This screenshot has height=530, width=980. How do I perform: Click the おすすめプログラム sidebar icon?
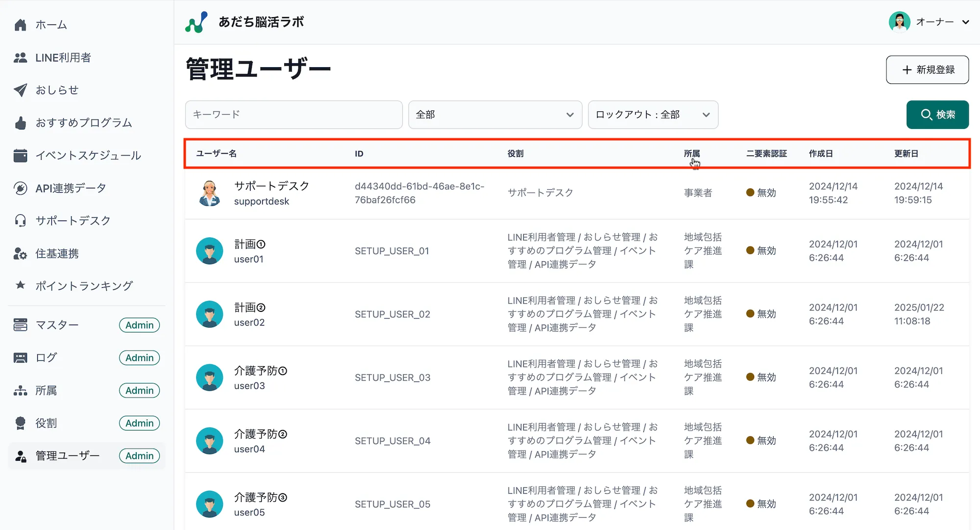[20, 123]
